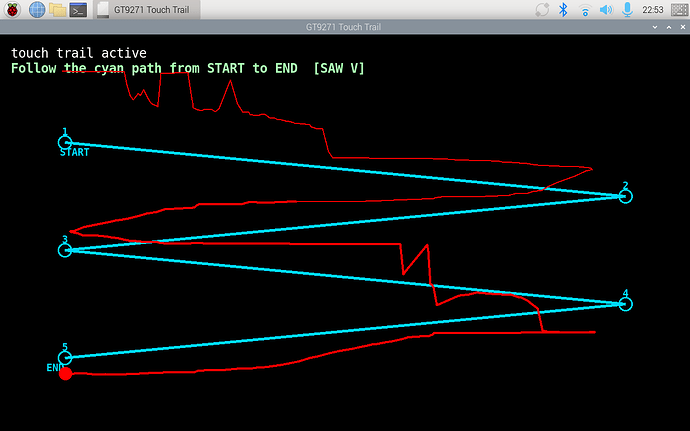Click the '[SAW V]' pattern label
Image resolution: width=690 pixels, height=431 pixels.
click(x=339, y=69)
